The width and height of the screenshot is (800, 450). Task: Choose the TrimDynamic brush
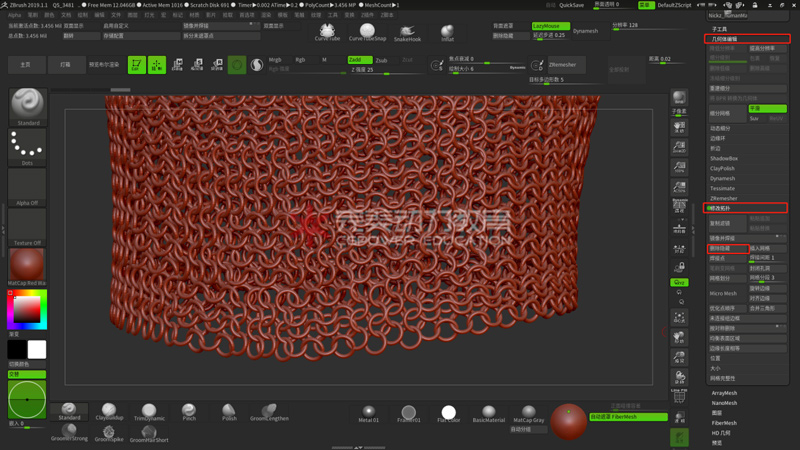(x=149, y=412)
